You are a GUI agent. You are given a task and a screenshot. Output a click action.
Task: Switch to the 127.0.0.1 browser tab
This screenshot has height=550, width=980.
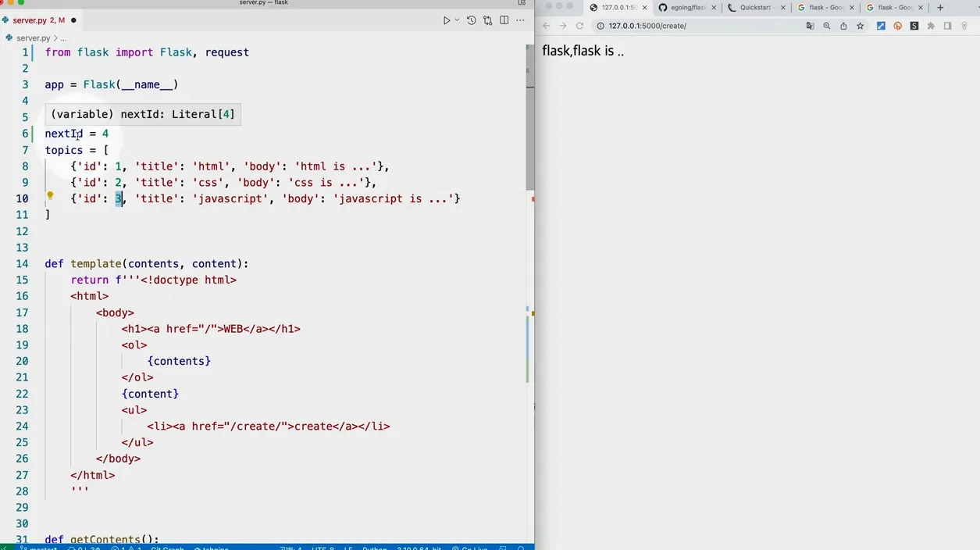coord(617,8)
